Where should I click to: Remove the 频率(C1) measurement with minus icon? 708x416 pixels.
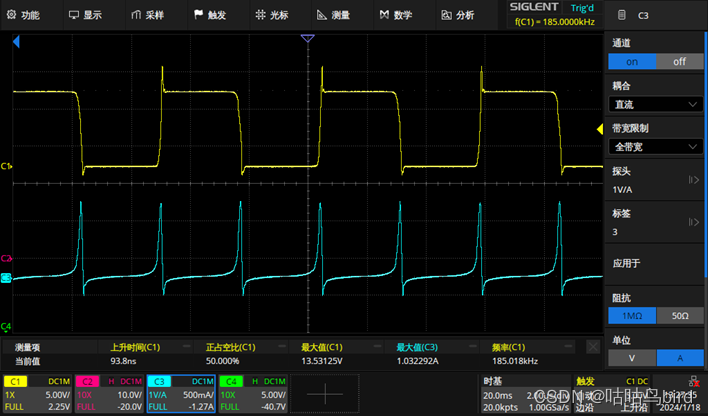[x=568, y=346]
